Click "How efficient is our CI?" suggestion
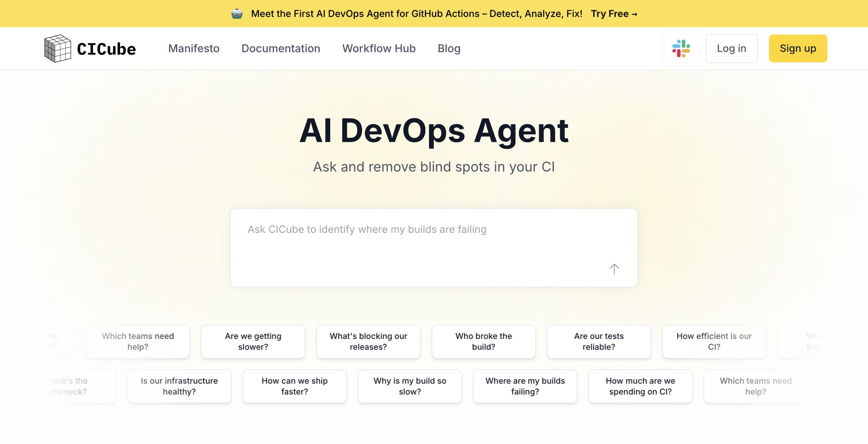 coord(714,342)
